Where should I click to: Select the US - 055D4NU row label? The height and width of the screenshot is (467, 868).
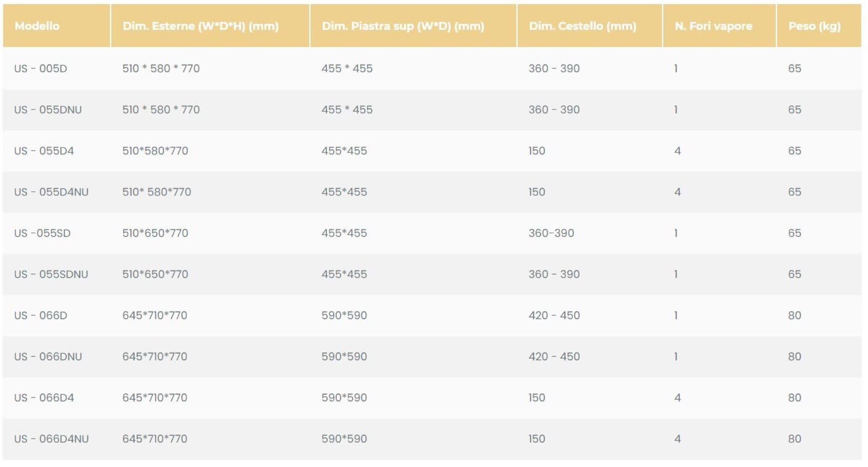tap(51, 192)
